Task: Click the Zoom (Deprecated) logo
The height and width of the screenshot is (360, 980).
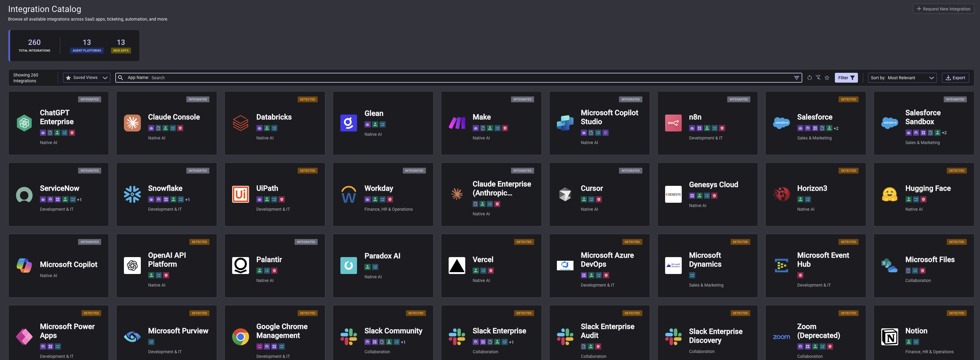Action: click(x=781, y=337)
